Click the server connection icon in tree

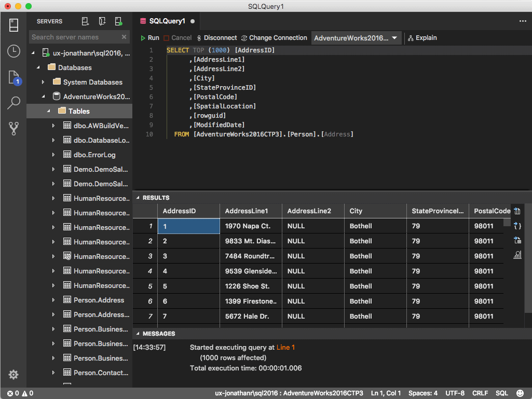[x=46, y=52]
